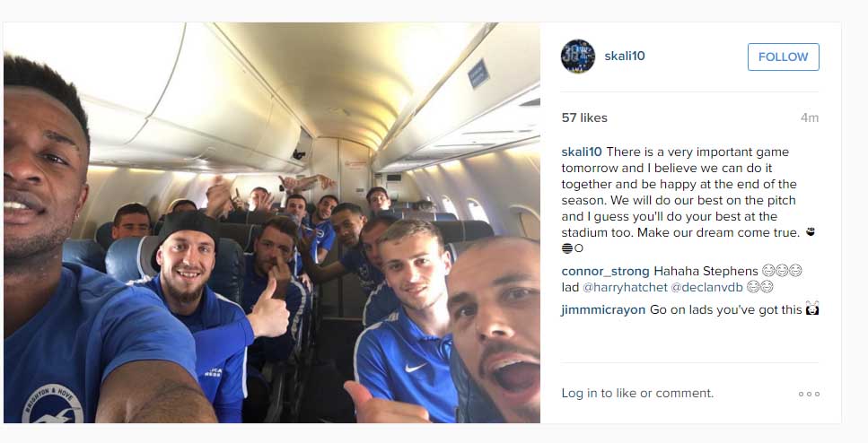The width and height of the screenshot is (868, 443).
Task: Click the laughing emojis after 'Stephens'
Action: [782, 271]
